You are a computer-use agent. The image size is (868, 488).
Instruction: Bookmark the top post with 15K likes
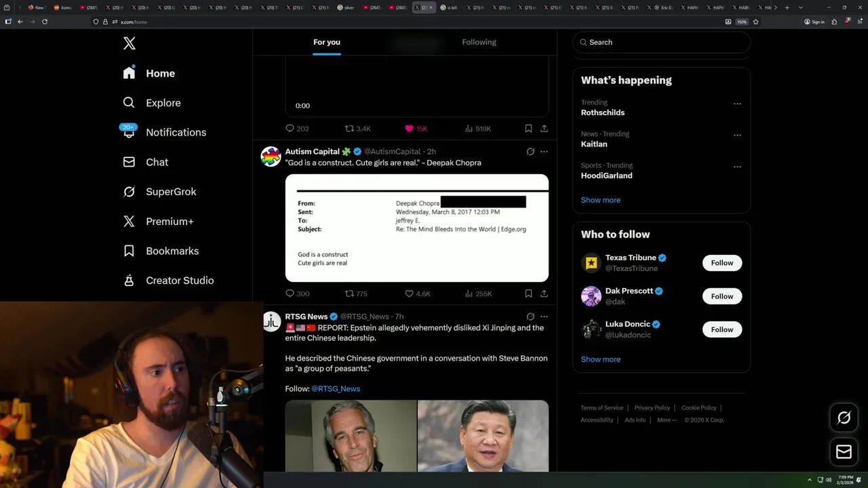(x=528, y=128)
